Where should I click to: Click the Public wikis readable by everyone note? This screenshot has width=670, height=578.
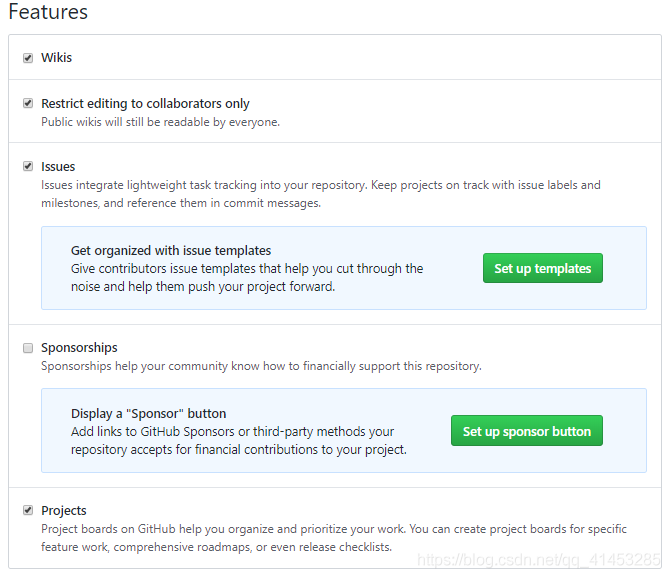[160, 122]
